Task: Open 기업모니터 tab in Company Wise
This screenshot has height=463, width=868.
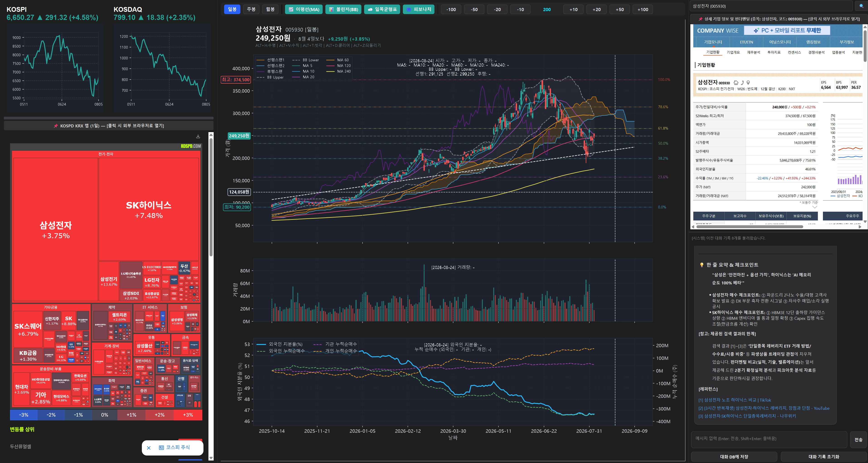Action: tap(713, 42)
